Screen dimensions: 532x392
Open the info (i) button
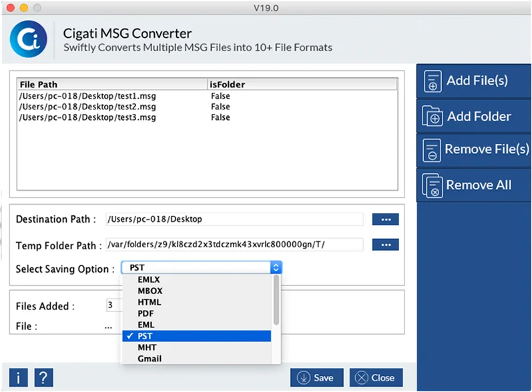[x=18, y=377]
